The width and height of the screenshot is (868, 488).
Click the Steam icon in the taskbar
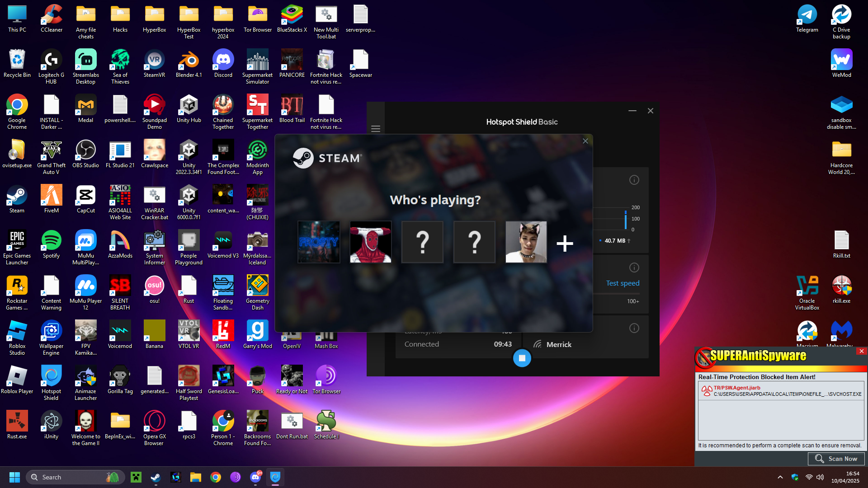coord(156,477)
